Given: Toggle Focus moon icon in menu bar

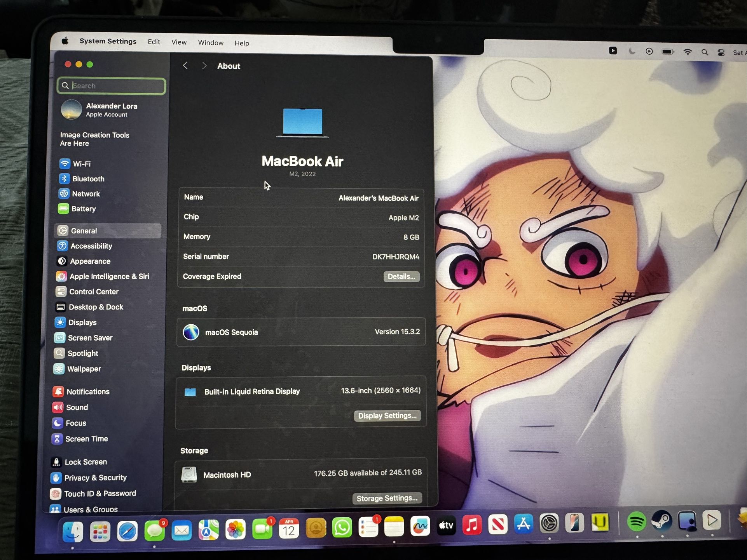Looking at the screenshot, I should coord(632,51).
